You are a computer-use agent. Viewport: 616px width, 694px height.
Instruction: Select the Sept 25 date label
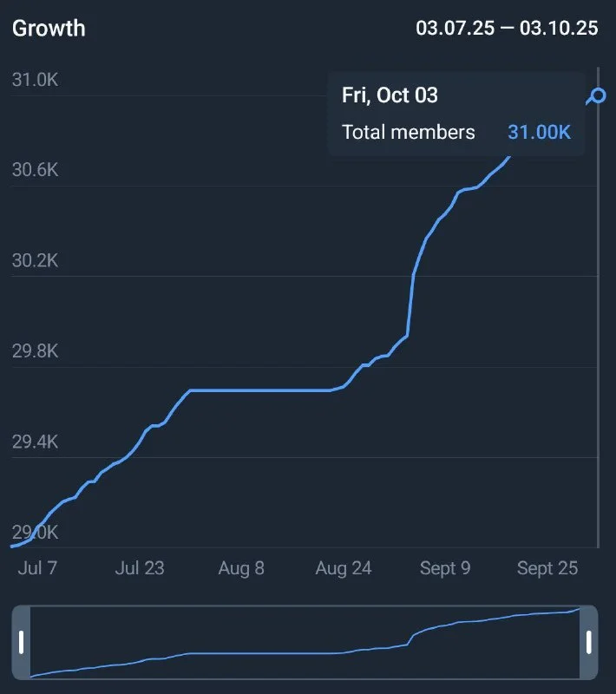547,568
